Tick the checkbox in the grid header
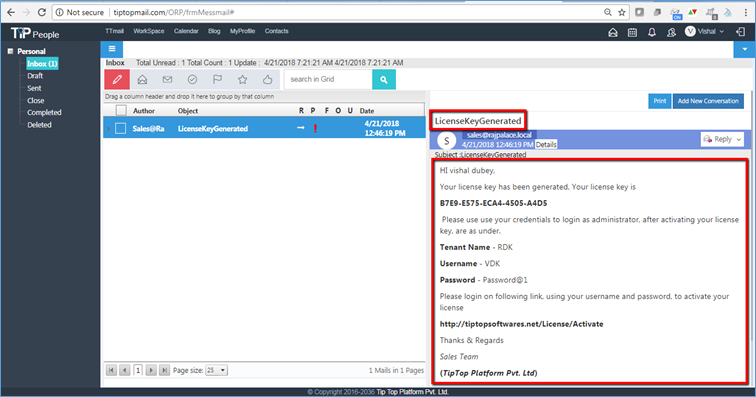 point(121,110)
